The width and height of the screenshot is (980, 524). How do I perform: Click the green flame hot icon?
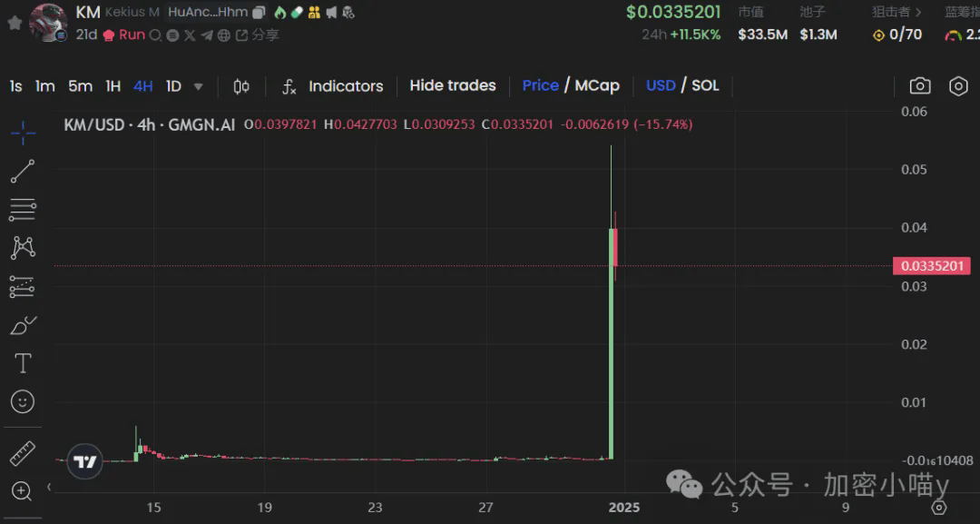pyautogui.click(x=280, y=12)
